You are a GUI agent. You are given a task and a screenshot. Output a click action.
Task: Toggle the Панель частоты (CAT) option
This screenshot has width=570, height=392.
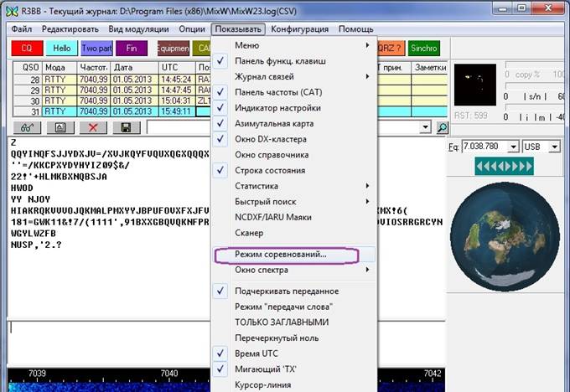[x=270, y=92]
